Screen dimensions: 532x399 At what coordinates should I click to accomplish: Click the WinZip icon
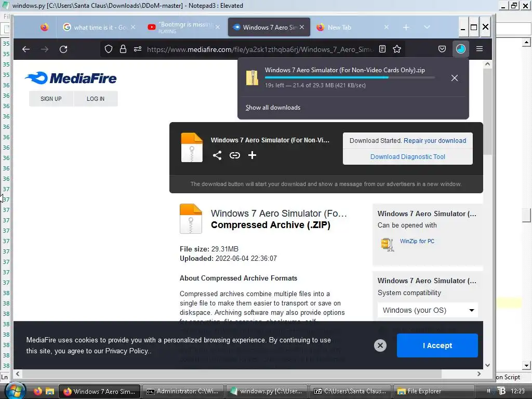pyautogui.click(x=388, y=244)
